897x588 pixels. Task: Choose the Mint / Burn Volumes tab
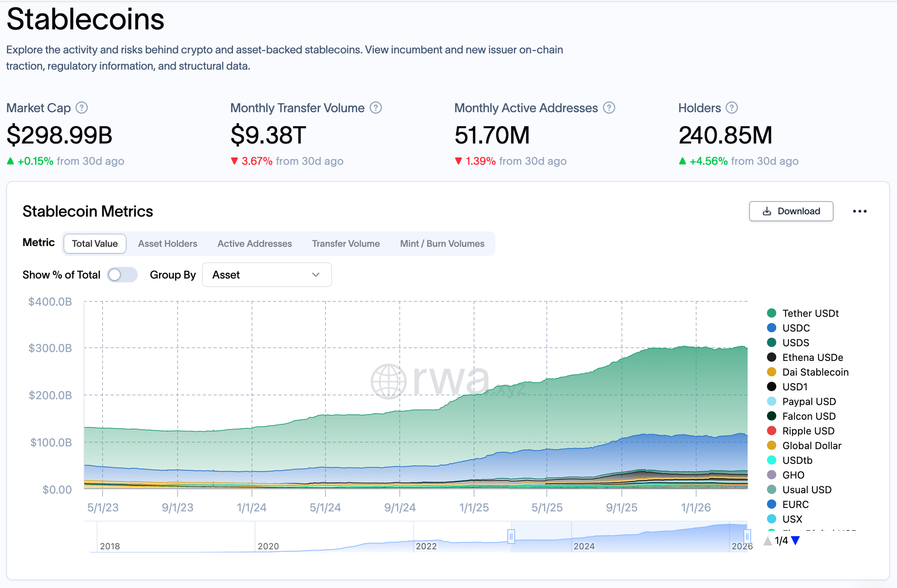click(442, 244)
